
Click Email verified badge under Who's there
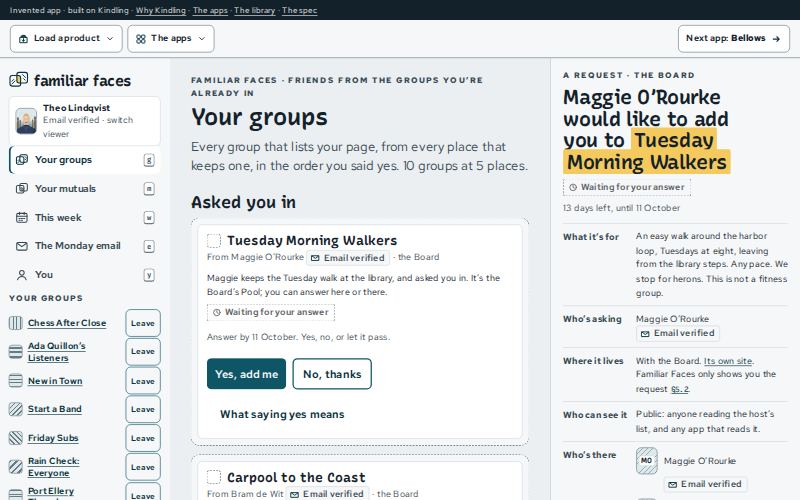705,484
